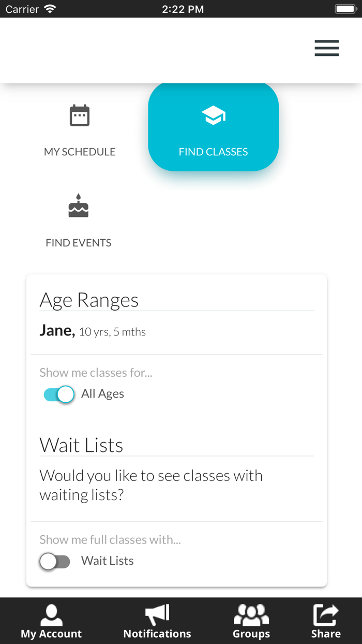Select the My Schedule label

80,152
